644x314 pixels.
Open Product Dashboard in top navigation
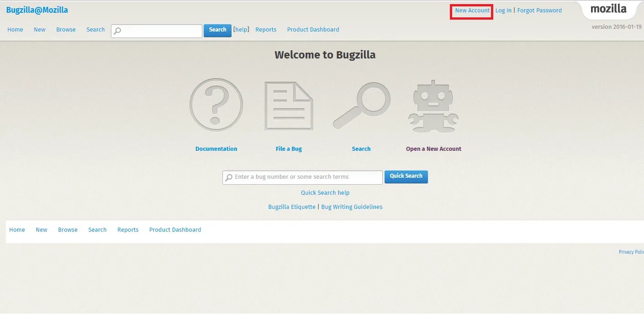(x=313, y=30)
